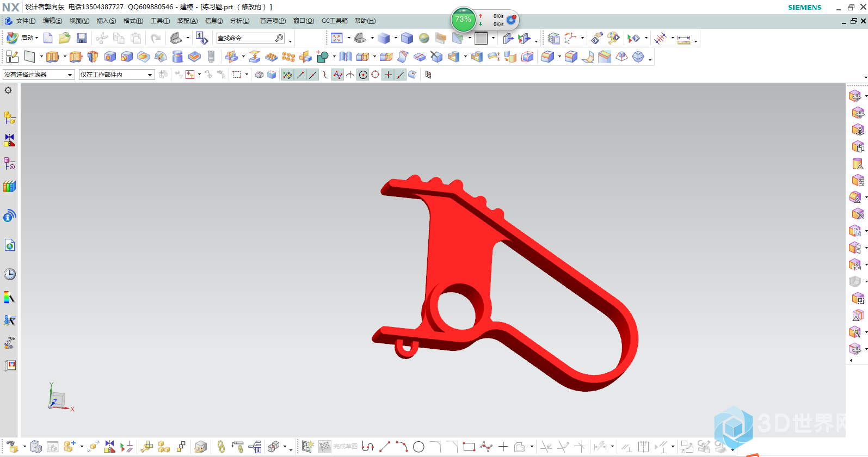Toggle the Point on Curve snap option

[401, 75]
